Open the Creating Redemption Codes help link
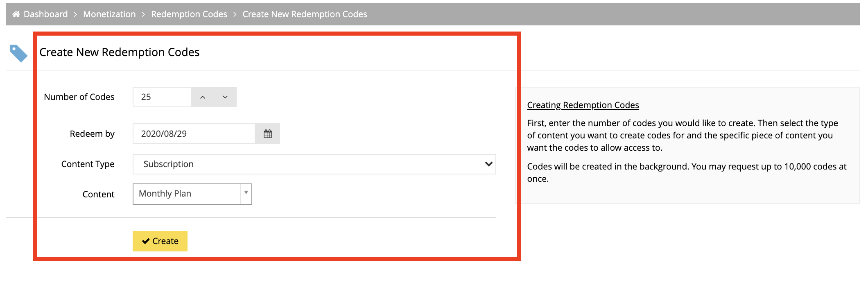Screen dimensions: 868x285 [x=583, y=105]
